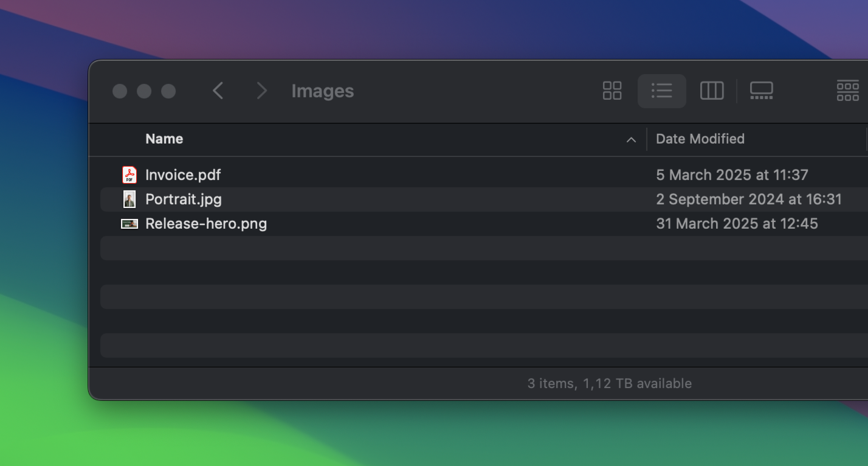Click the Name column header

coord(164,139)
